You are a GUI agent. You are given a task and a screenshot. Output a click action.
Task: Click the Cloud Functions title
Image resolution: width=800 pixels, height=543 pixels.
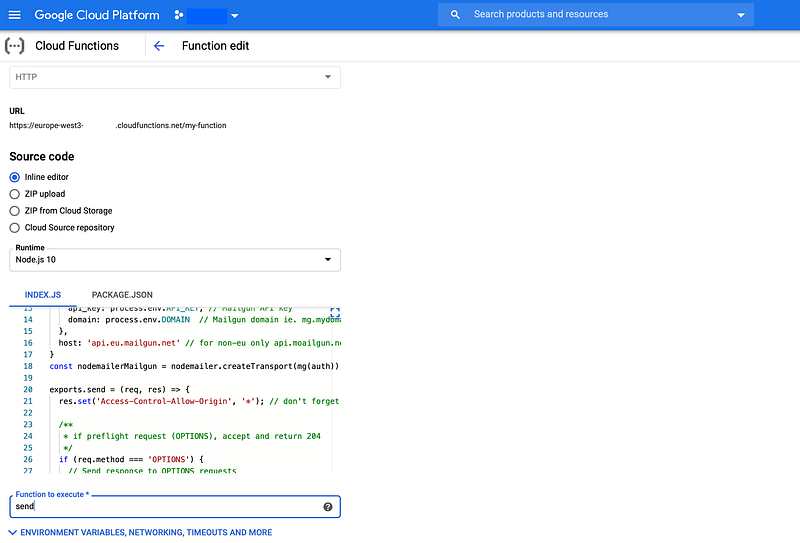tap(77, 46)
